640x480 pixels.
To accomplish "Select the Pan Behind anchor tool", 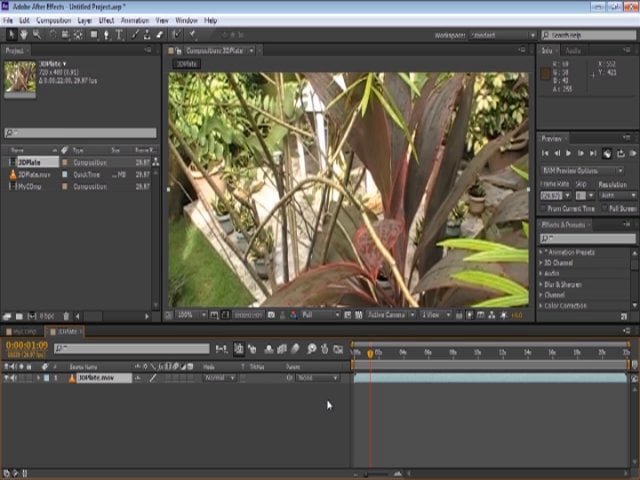I will pyautogui.click(x=78, y=35).
